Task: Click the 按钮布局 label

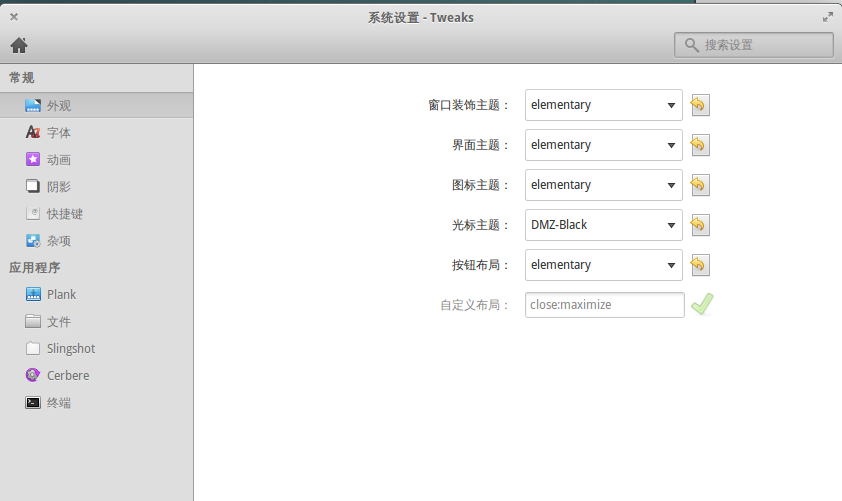Action: tap(480, 265)
